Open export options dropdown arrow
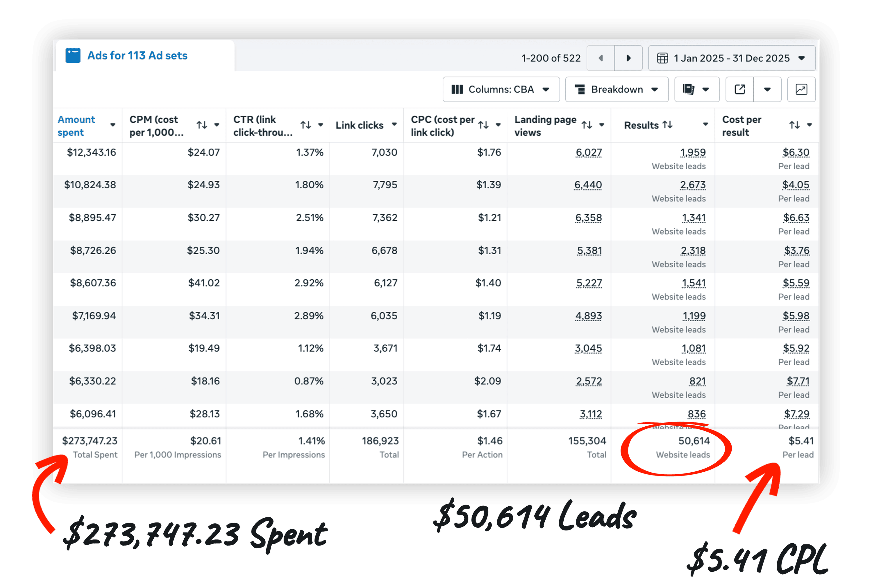 tap(767, 89)
